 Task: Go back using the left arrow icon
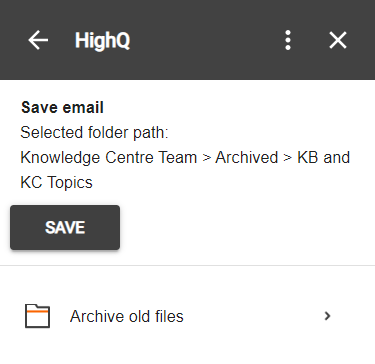38,40
